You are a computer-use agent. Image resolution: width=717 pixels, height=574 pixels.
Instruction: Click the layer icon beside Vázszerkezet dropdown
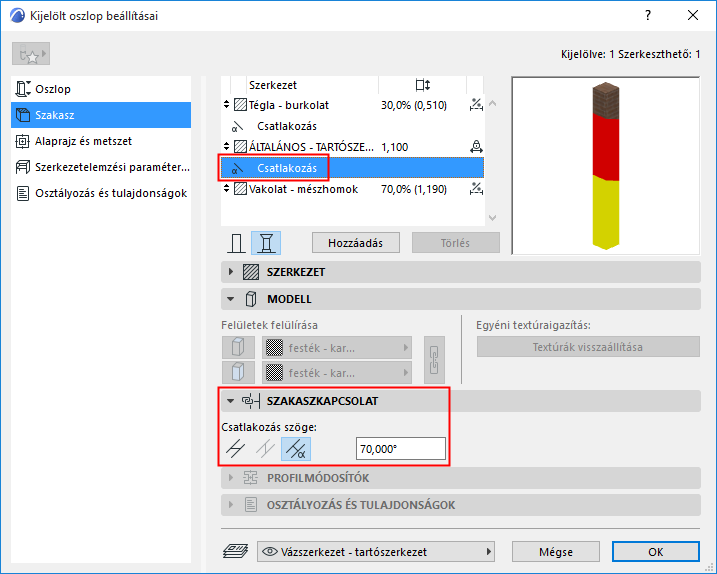point(235,551)
